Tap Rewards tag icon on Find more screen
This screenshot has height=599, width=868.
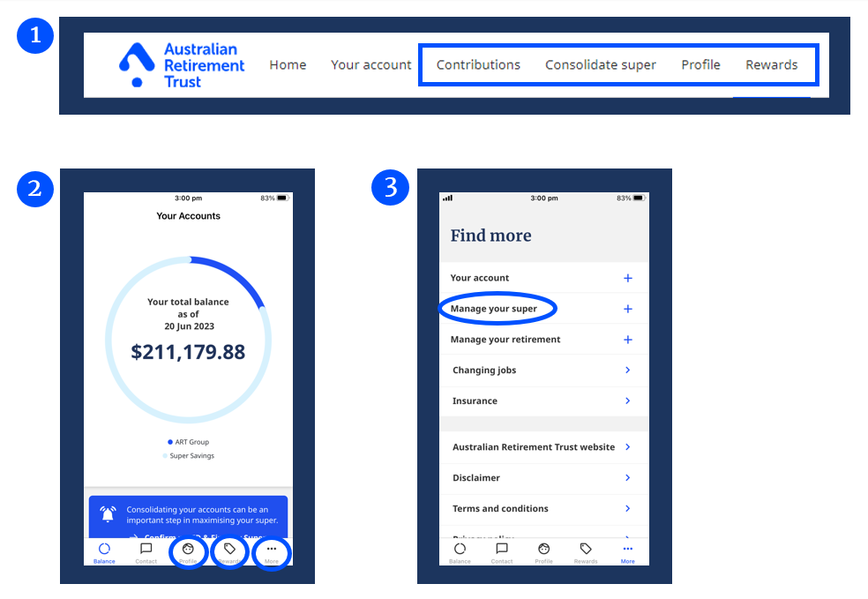(586, 549)
